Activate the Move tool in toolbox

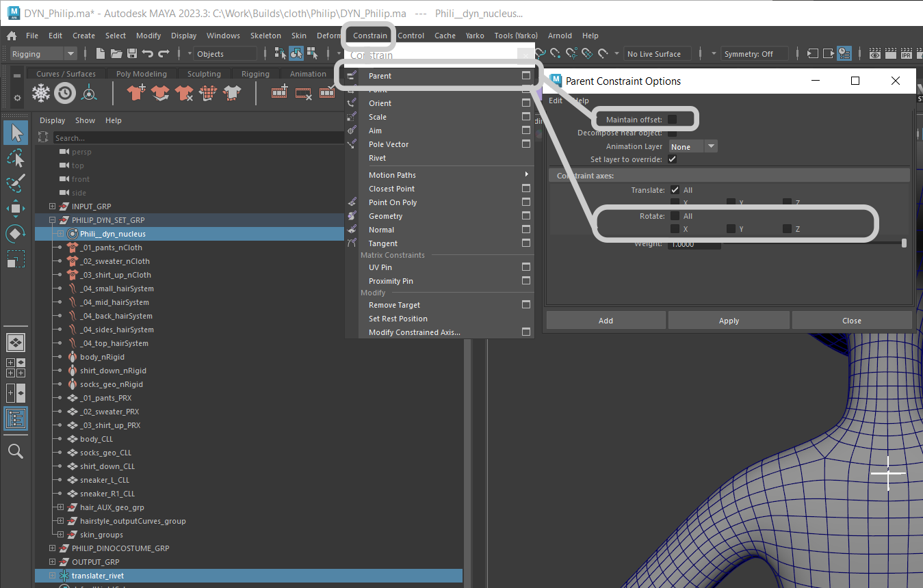pyautogui.click(x=16, y=208)
